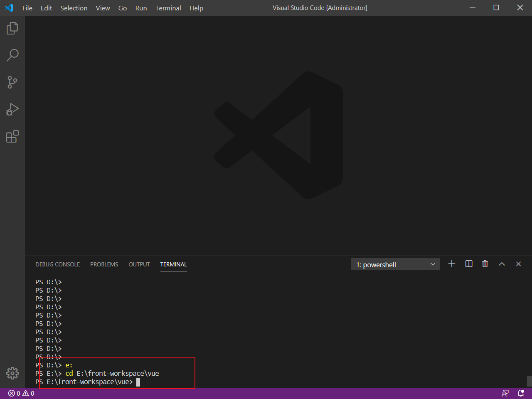Open the Extensions view
The image size is (532, 399).
pyautogui.click(x=12, y=136)
